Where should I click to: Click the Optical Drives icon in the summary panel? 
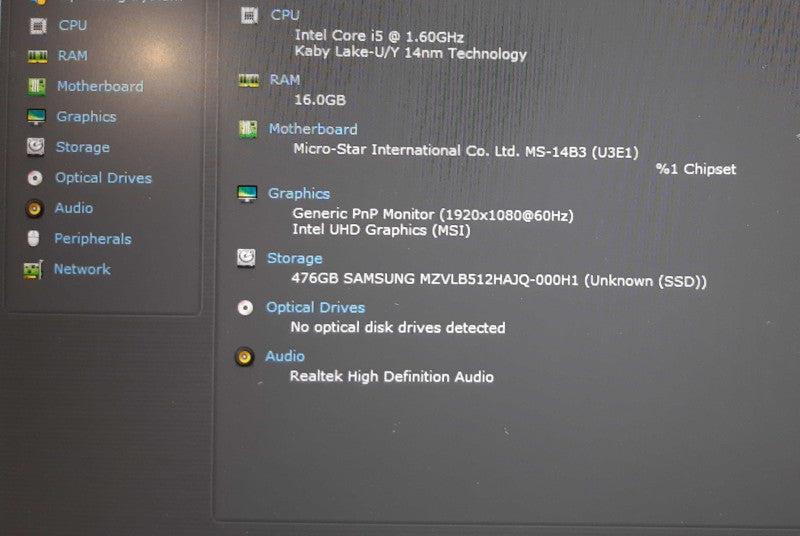tap(245, 308)
